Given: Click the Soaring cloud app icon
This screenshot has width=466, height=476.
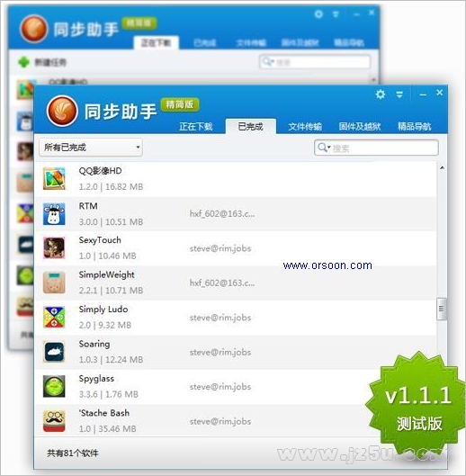Looking at the screenshot, I should [54, 352].
